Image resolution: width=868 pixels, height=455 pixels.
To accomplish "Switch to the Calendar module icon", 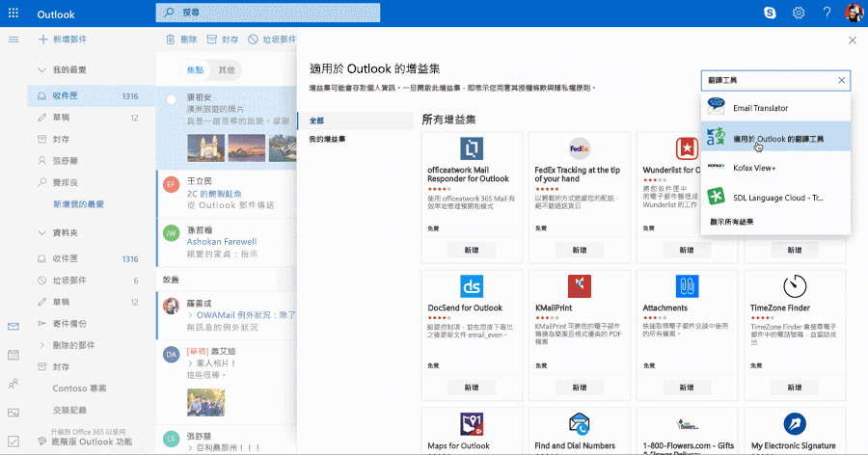I will pos(14,355).
